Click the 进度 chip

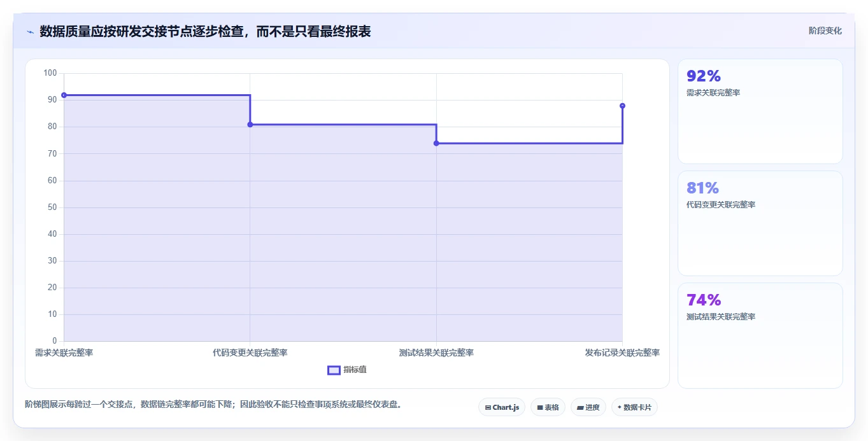[588, 407]
